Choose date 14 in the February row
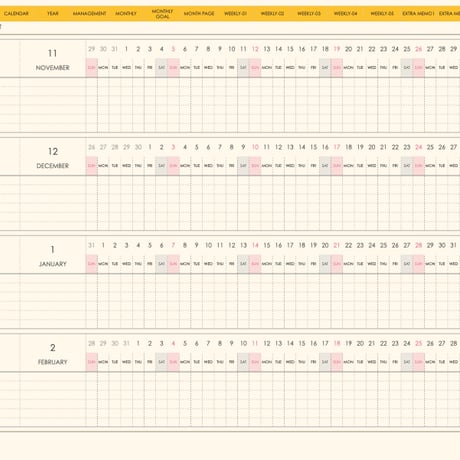Screen dimensions: 460x460 [x=290, y=343]
